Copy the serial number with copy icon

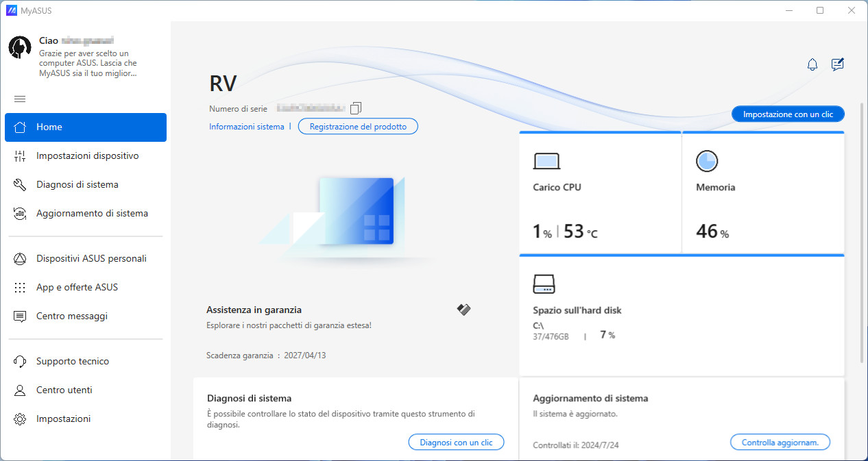[x=356, y=108]
